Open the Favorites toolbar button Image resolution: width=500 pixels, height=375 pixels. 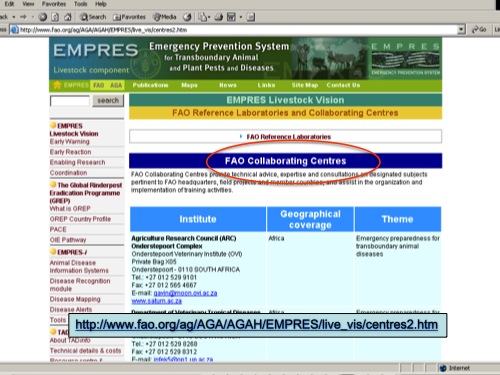pyautogui.click(x=129, y=17)
